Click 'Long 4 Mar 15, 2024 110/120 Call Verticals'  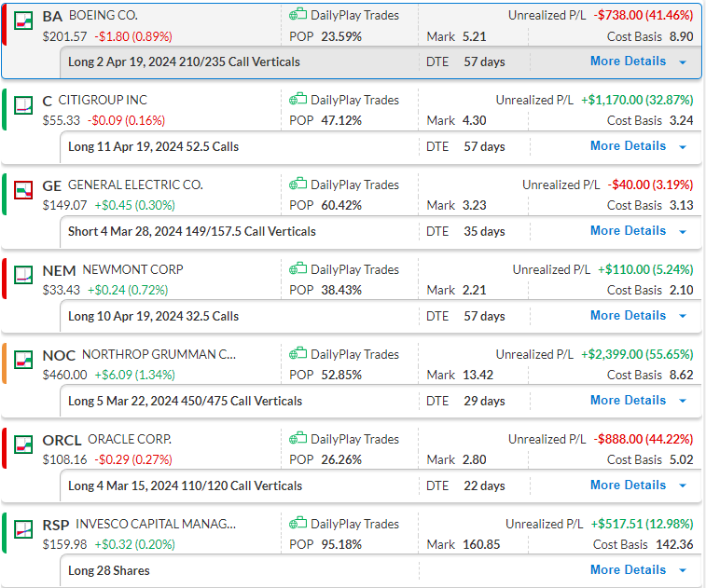(x=185, y=485)
